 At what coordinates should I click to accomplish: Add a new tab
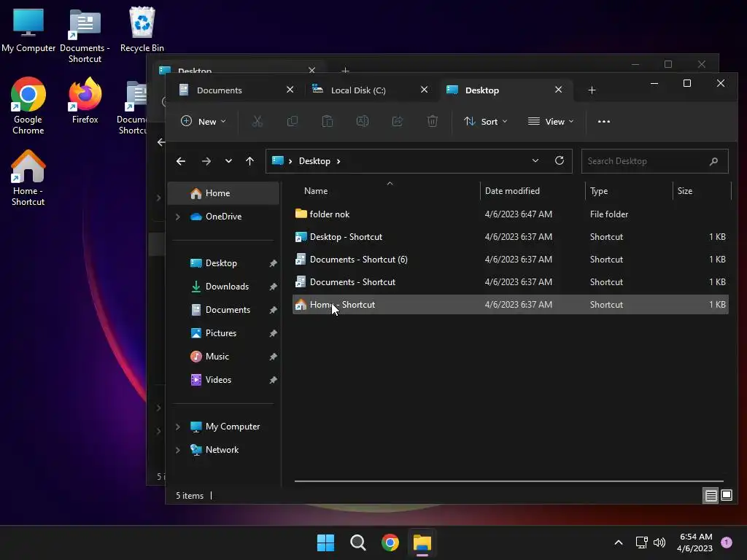click(592, 90)
